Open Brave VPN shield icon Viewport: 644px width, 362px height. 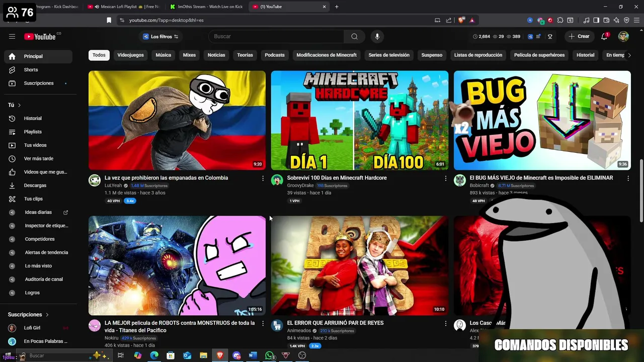(x=626, y=20)
